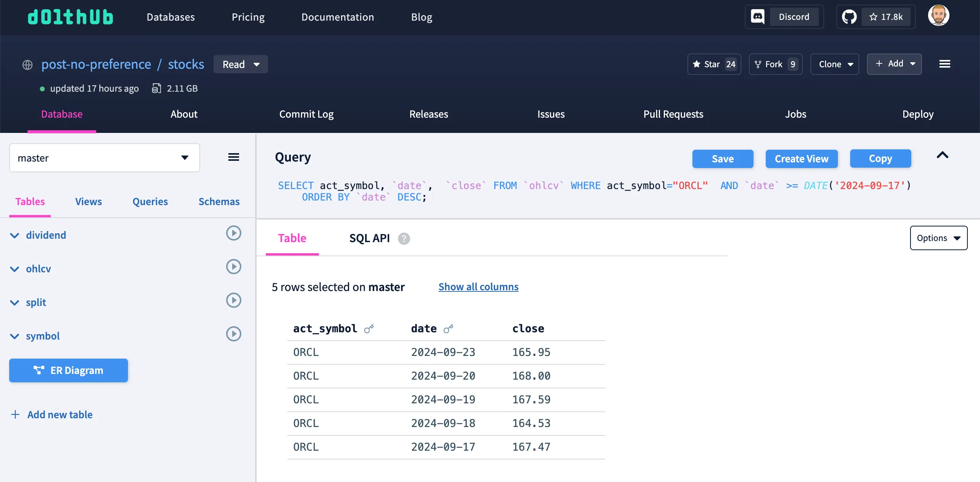Screen dimensions: 980x482
Task: Click the Show all columns link
Action: point(478,287)
